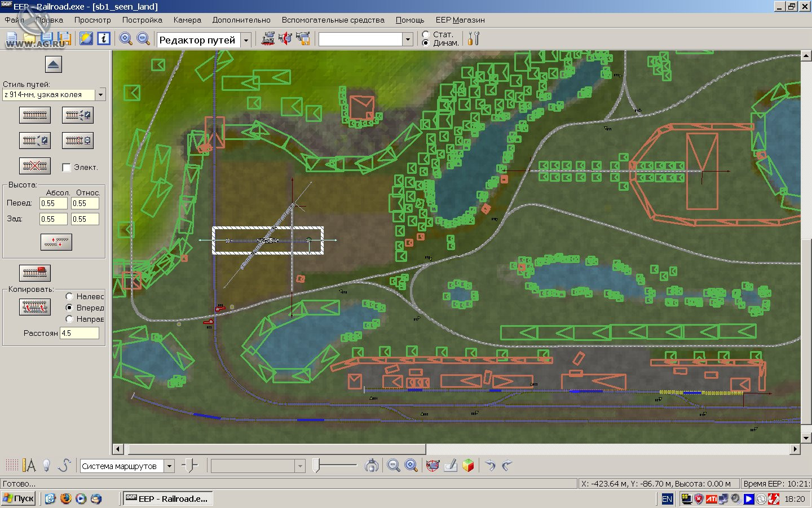Click the copy track button with red arrows
This screenshot has height=508, width=812.
[x=35, y=307]
